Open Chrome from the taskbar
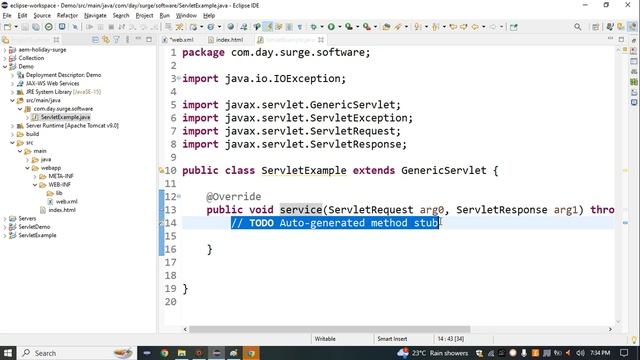The height and width of the screenshot is (360, 640). point(164,353)
